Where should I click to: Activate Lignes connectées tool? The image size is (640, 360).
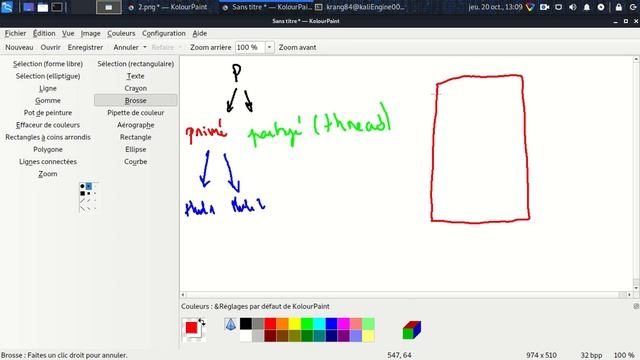point(48,162)
